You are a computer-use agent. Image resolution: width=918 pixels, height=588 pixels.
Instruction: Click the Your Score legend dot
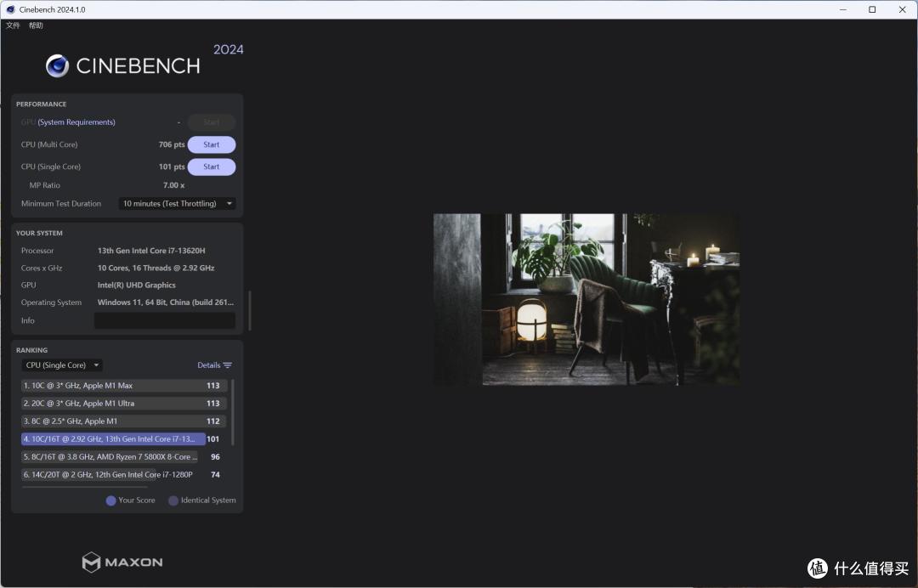tap(110, 500)
